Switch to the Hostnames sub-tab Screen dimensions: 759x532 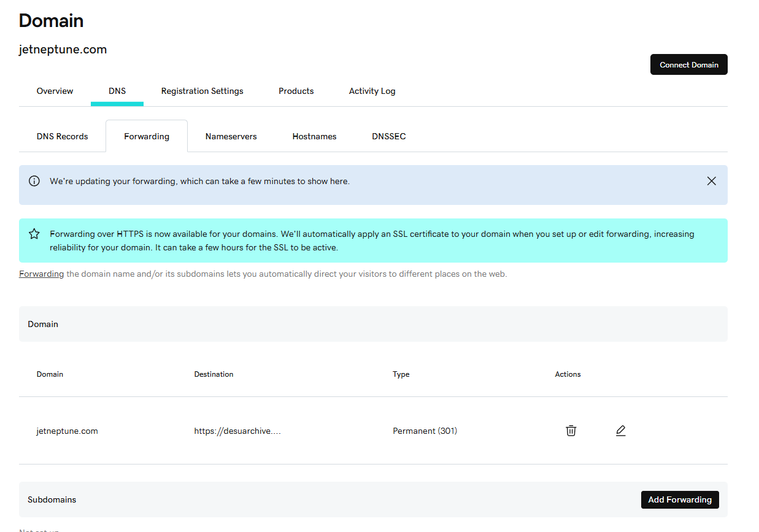(314, 136)
